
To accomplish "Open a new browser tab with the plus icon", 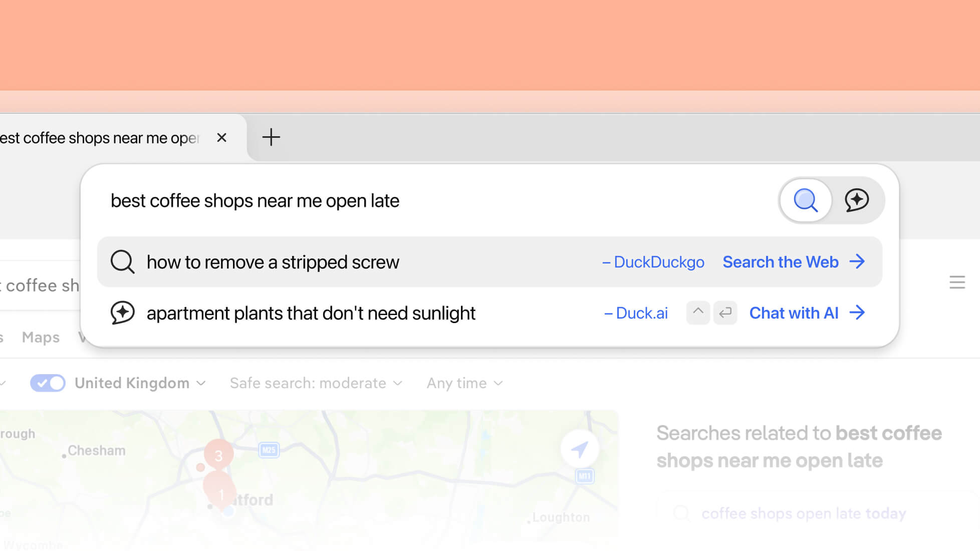I will click(271, 137).
